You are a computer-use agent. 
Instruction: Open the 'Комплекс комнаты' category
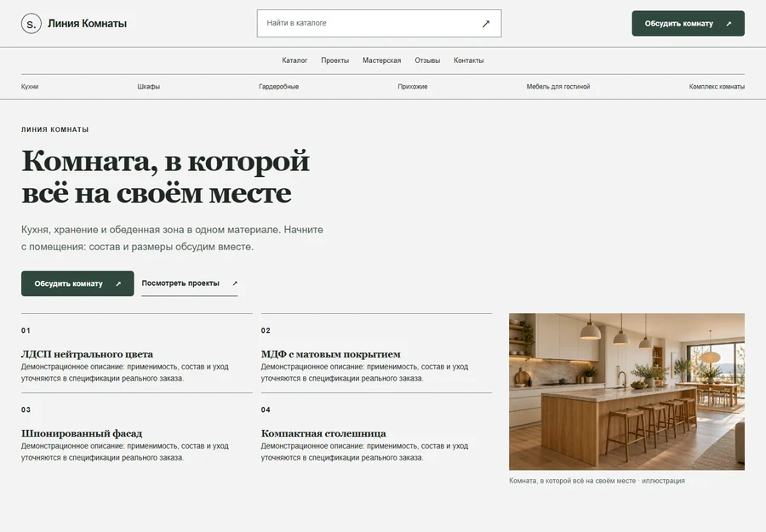[717, 87]
